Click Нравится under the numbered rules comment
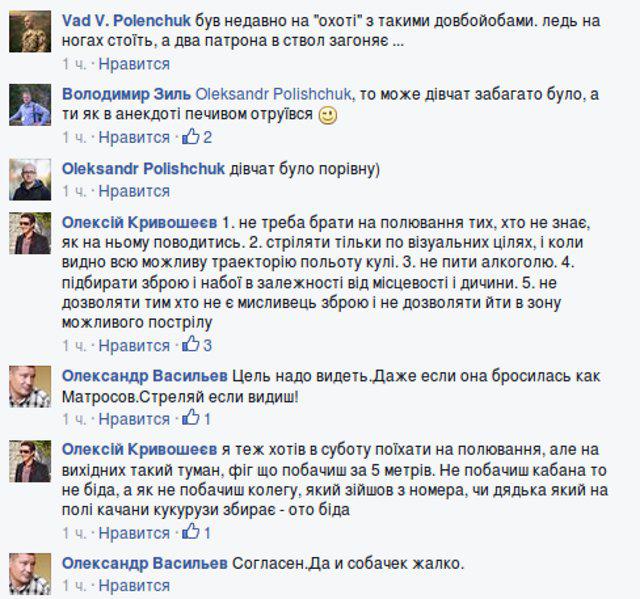 (134, 346)
